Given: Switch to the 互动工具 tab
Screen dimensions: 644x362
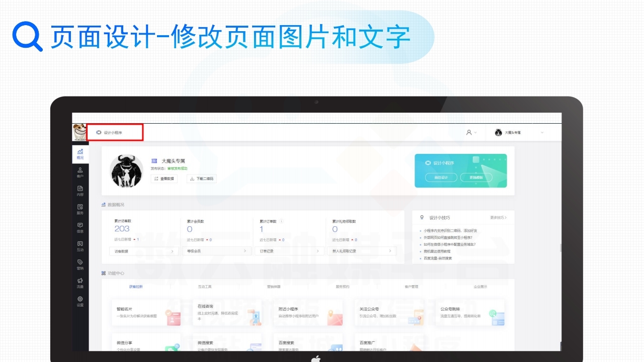Looking at the screenshot, I should [x=205, y=287].
